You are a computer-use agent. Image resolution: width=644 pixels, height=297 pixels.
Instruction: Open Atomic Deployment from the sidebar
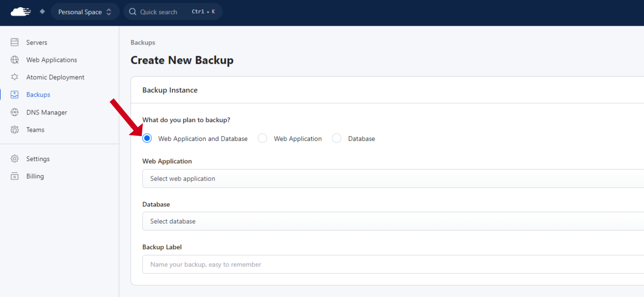coord(55,77)
